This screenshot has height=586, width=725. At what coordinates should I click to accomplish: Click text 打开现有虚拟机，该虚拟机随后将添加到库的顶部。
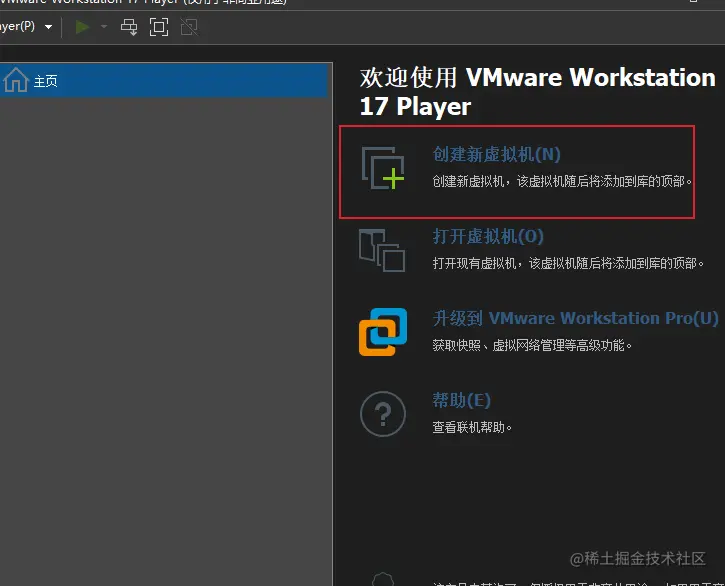coord(568,263)
